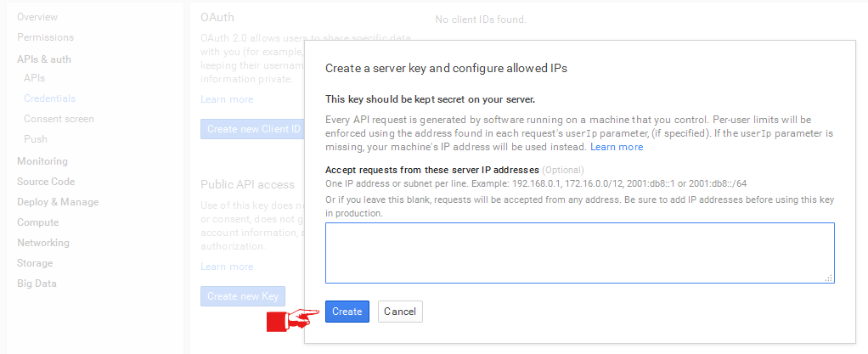Open the Big Data section
Viewport: 868px width, 354px height.
tap(37, 284)
